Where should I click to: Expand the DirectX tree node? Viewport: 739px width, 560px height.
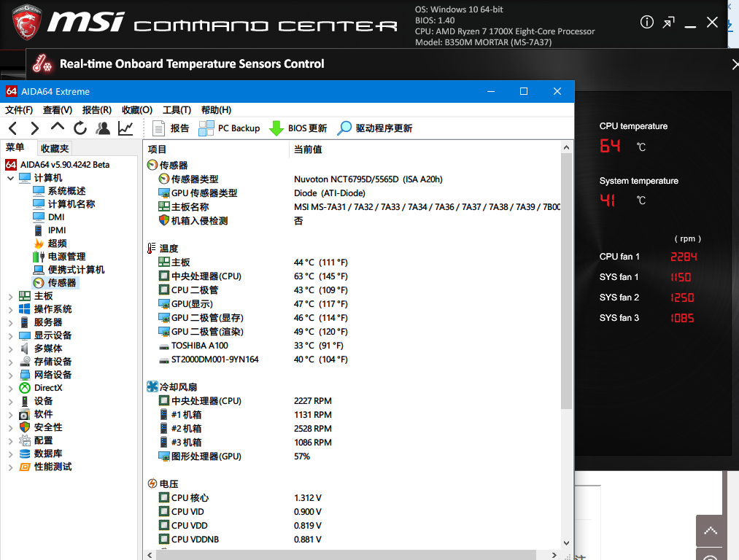point(10,389)
